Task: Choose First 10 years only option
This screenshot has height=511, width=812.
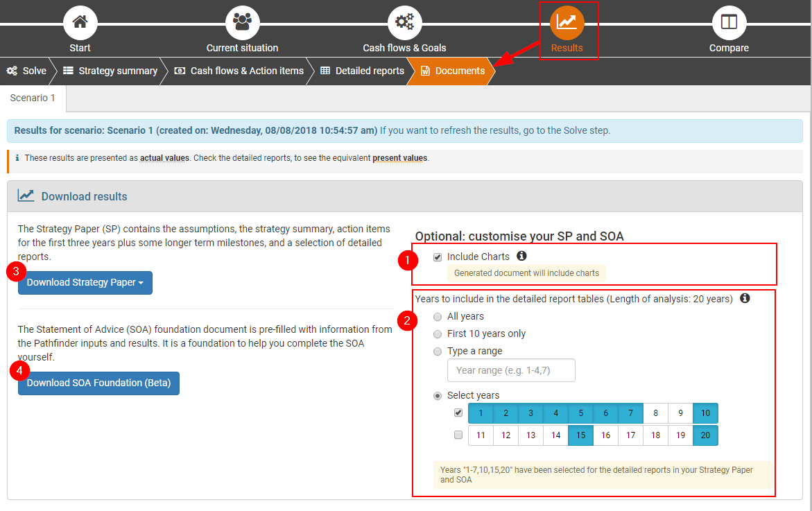Action: coord(438,334)
